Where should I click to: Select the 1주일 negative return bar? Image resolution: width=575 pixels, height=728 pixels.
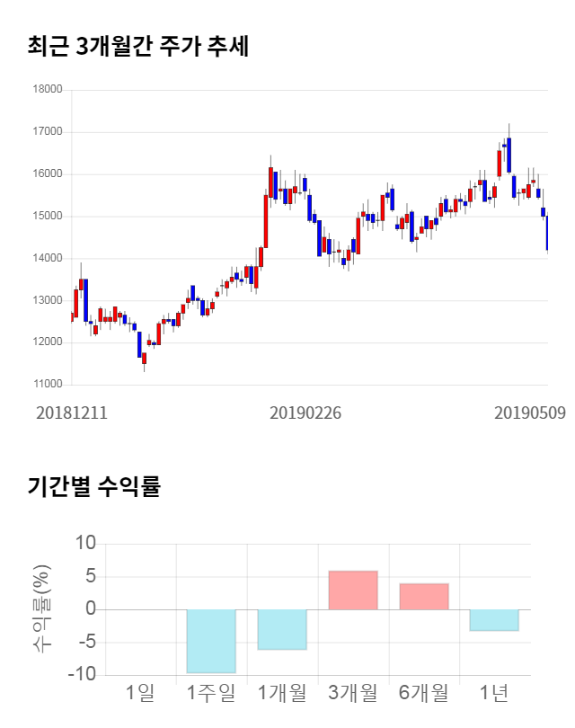click(211, 641)
